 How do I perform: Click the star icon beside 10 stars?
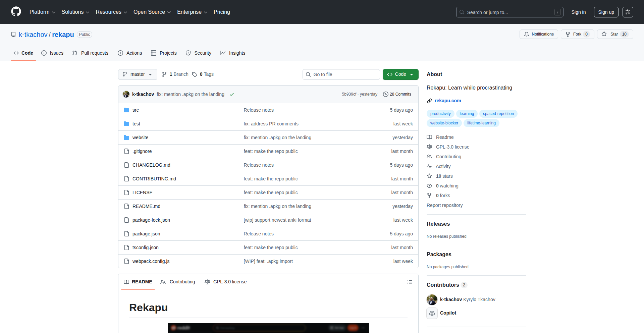point(429,176)
